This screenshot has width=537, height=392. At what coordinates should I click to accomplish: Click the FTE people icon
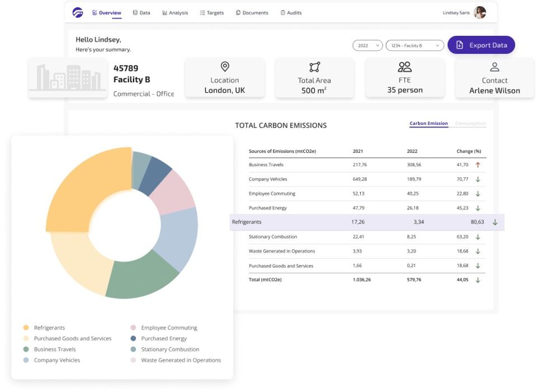405,67
